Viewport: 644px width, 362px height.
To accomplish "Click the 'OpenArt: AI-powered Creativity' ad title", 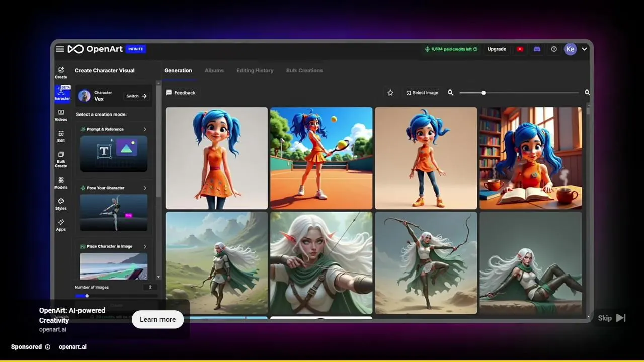I will (72, 315).
